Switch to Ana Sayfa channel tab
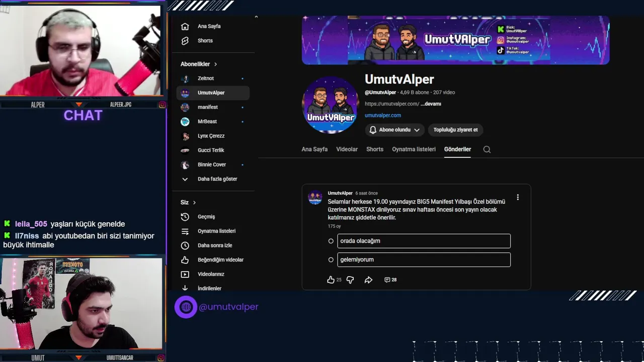The width and height of the screenshot is (644, 362). tap(314, 149)
